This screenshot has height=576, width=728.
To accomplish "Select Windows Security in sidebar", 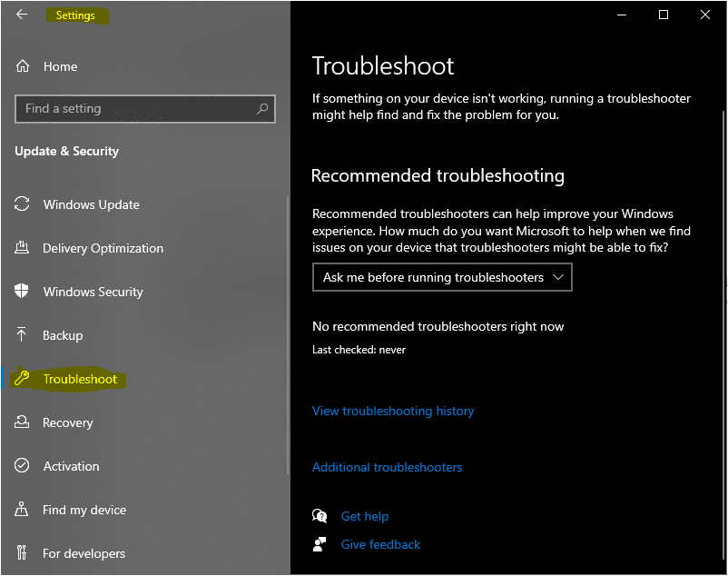I will pyautogui.click(x=93, y=292).
